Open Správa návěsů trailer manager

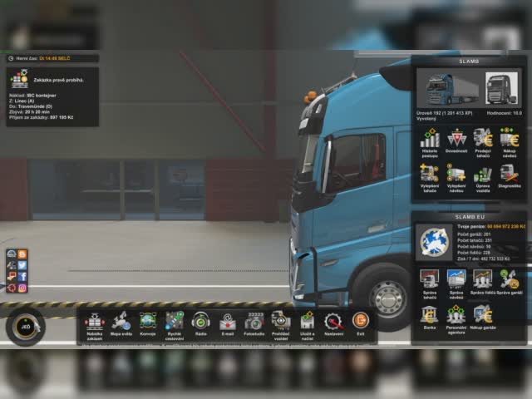pos(456,284)
